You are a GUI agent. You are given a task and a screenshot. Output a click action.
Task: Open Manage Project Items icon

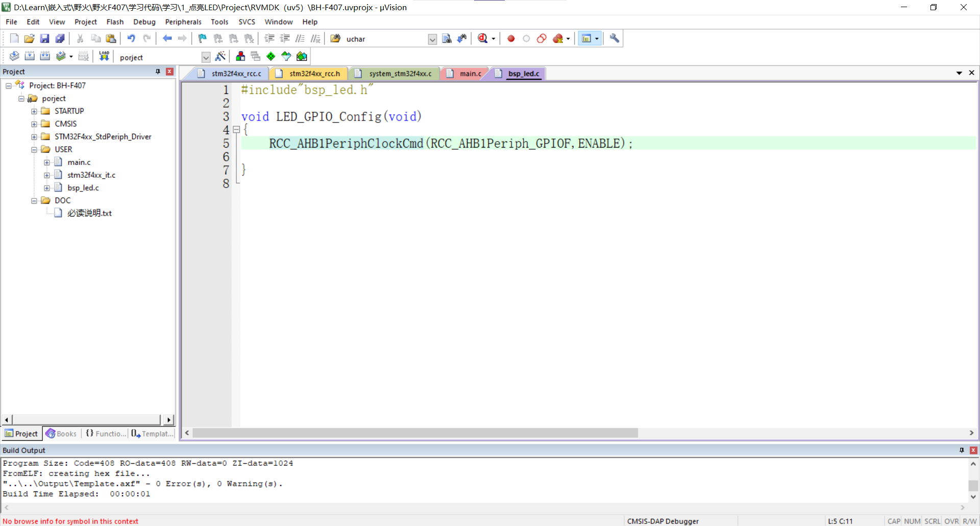click(x=240, y=56)
